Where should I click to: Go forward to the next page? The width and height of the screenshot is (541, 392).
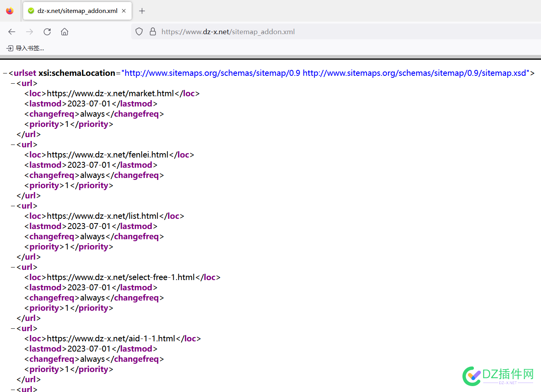click(29, 32)
